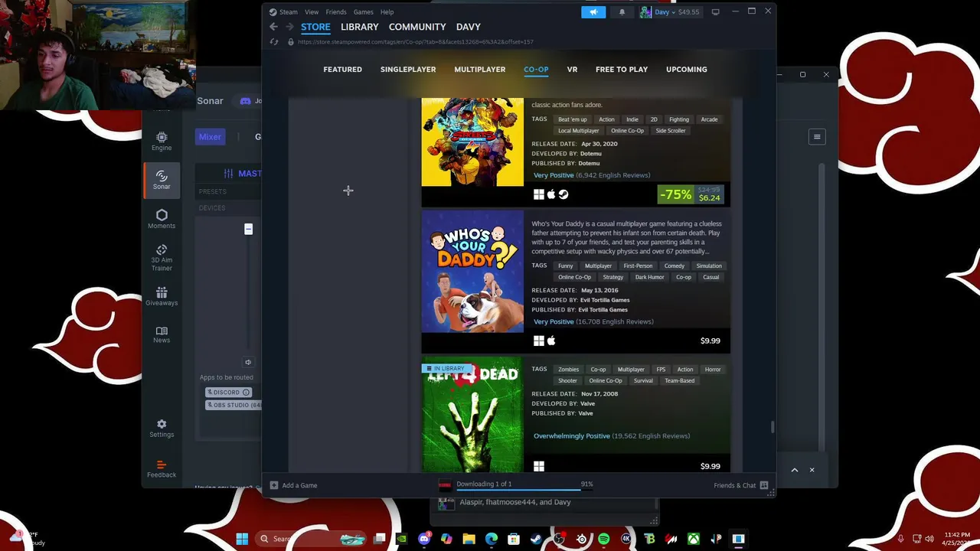This screenshot has width=980, height=551.
Task: Open Sonar in SteelSeries GG sidebar
Action: click(162, 180)
